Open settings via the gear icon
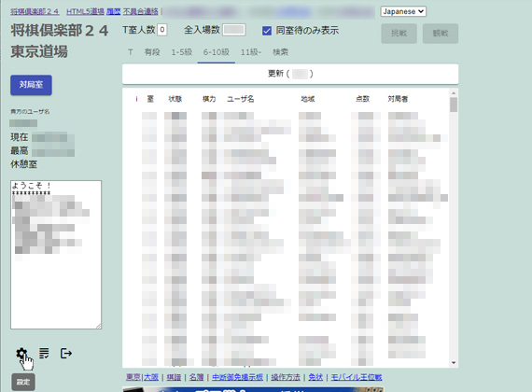The image size is (532, 392). tap(21, 354)
